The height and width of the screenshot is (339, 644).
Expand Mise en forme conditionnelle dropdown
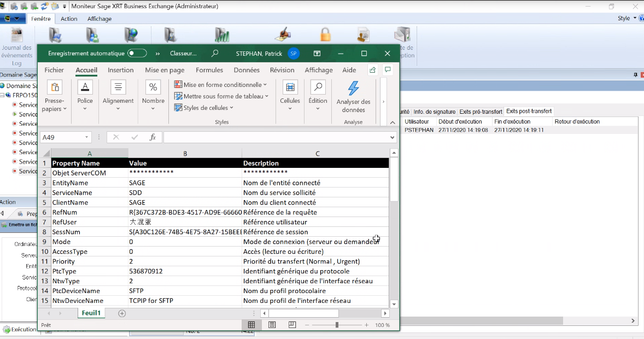pyautogui.click(x=220, y=85)
